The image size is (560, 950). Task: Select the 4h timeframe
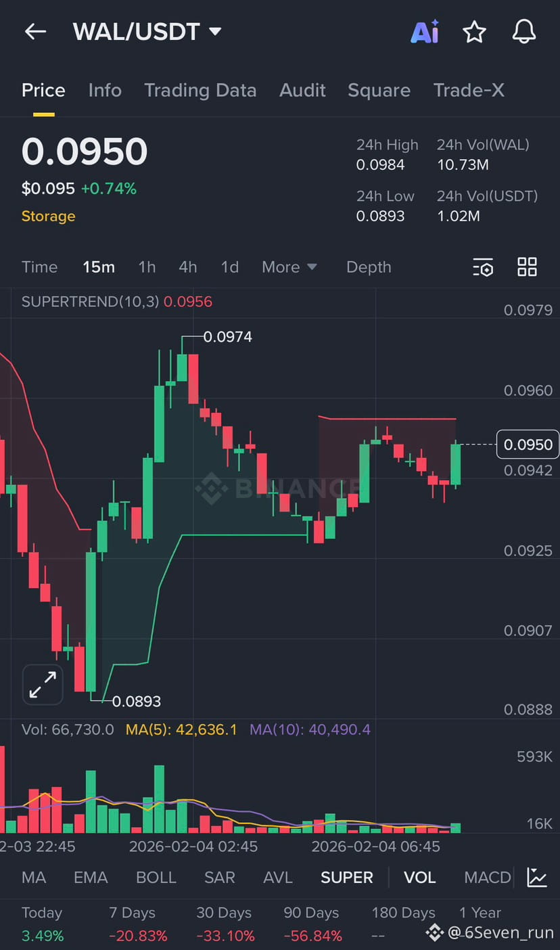pos(188,267)
